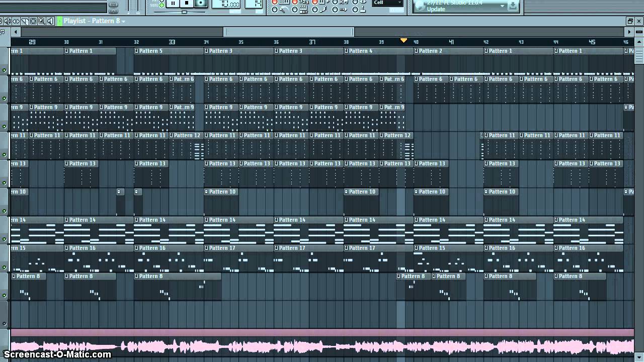Mute the track holding Pattern 1 clips

pyautogui.click(x=5, y=70)
